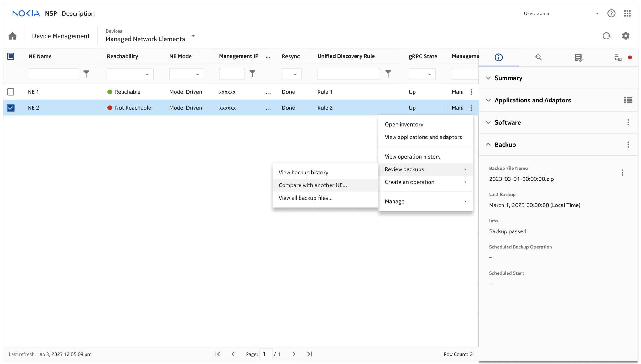
Task: Click the page number input field
Action: 266,354
